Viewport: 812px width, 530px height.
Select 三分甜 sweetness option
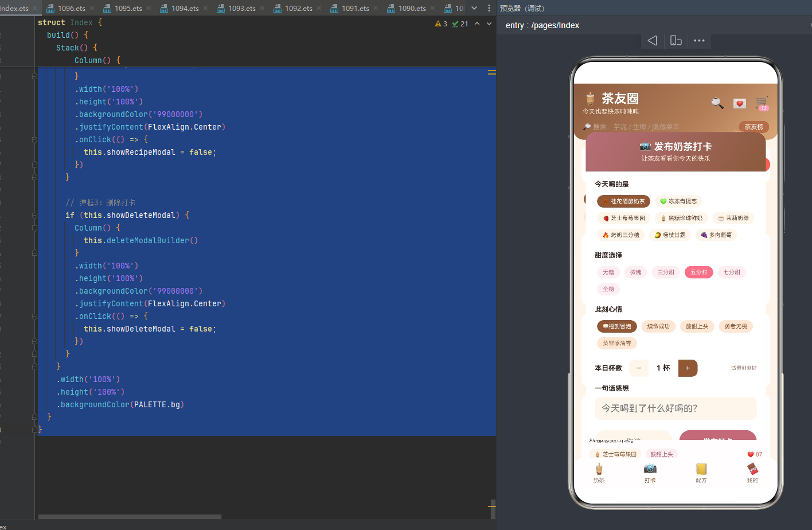click(666, 272)
